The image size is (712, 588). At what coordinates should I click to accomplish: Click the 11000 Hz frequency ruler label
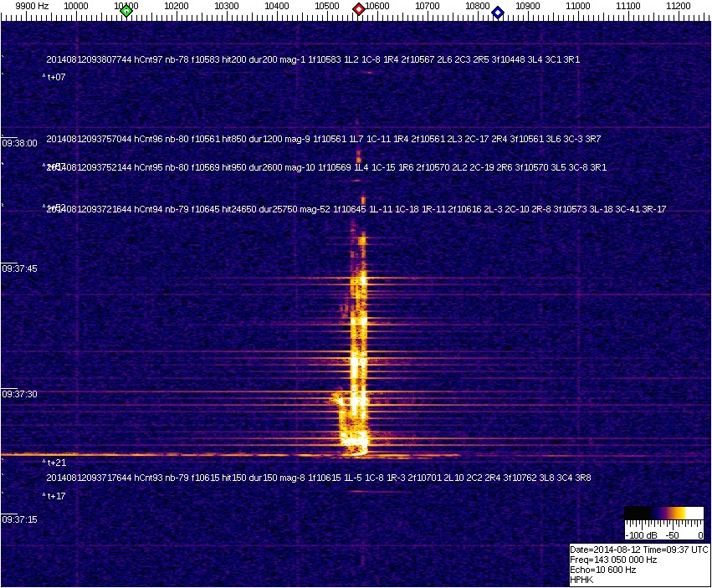click(x=578, y=6)
